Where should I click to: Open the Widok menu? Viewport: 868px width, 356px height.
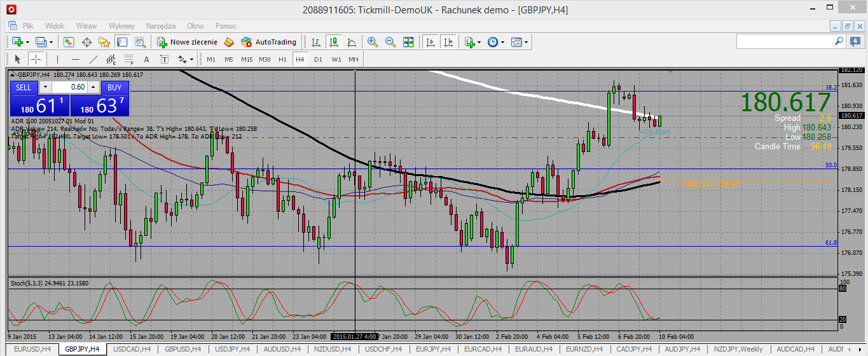pyautogui.click(x=55, y=26)
